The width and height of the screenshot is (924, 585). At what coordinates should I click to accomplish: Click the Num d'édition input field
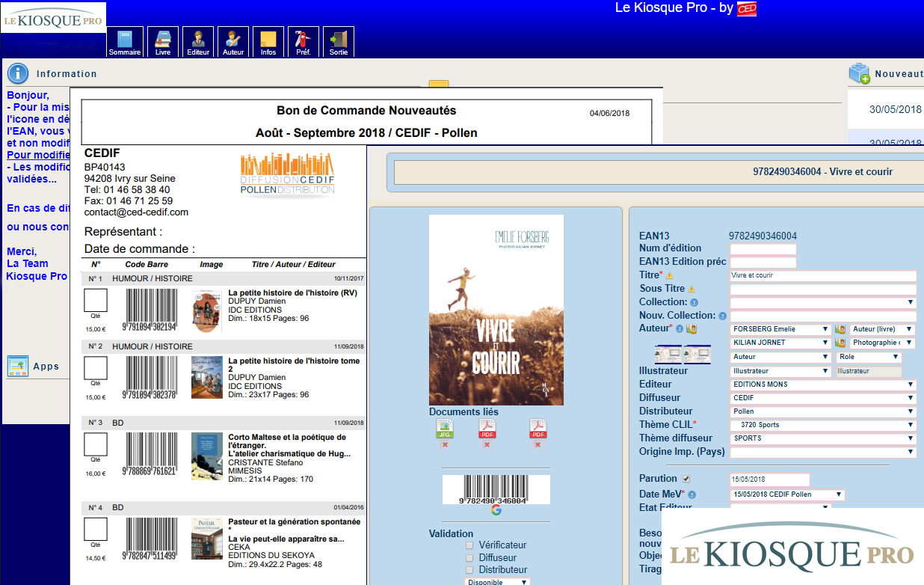[763, 249]
